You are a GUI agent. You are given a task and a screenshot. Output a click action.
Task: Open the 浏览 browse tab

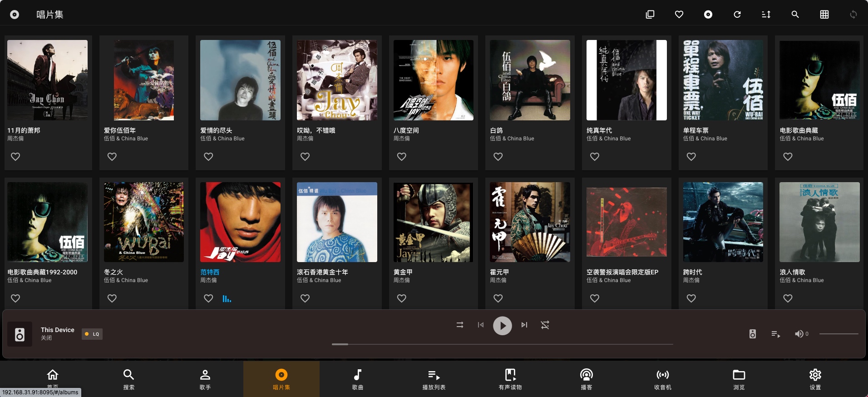click(739, 379)
